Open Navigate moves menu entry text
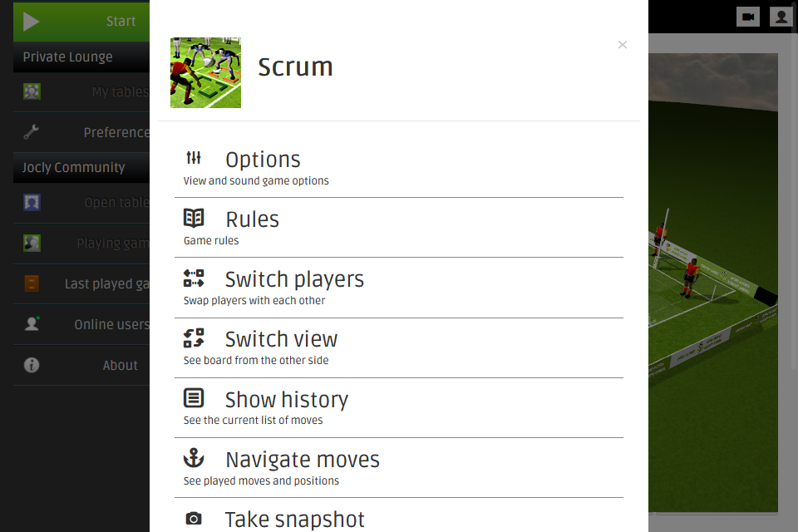The width and height of the screenshot is (798, 532). point(302,460)
